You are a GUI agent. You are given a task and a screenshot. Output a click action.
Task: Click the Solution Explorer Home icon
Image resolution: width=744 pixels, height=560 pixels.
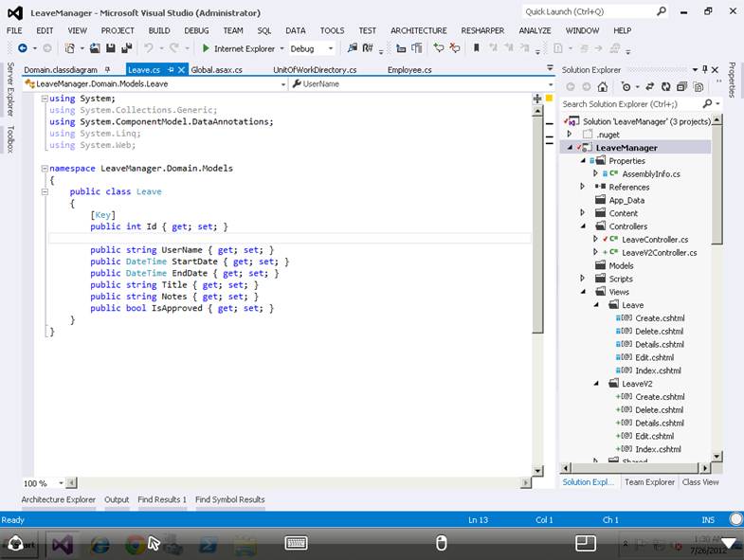603,87
